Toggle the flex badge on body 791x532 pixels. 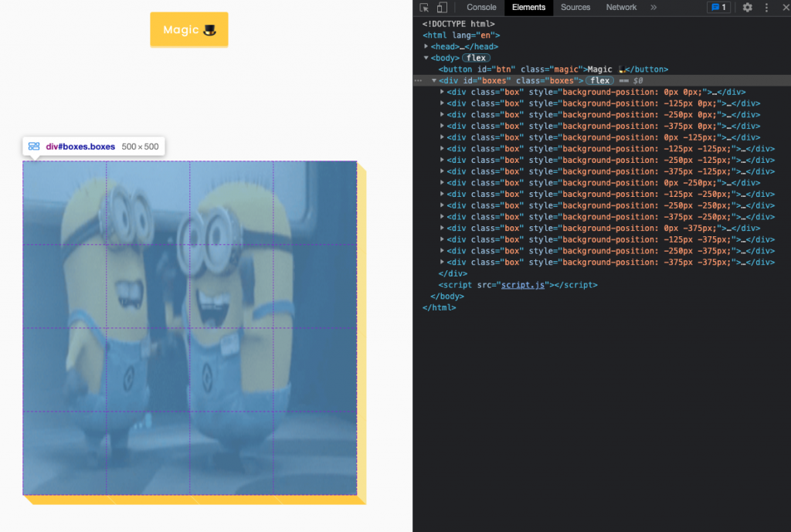pyautogui.click(x=476, y=58)
